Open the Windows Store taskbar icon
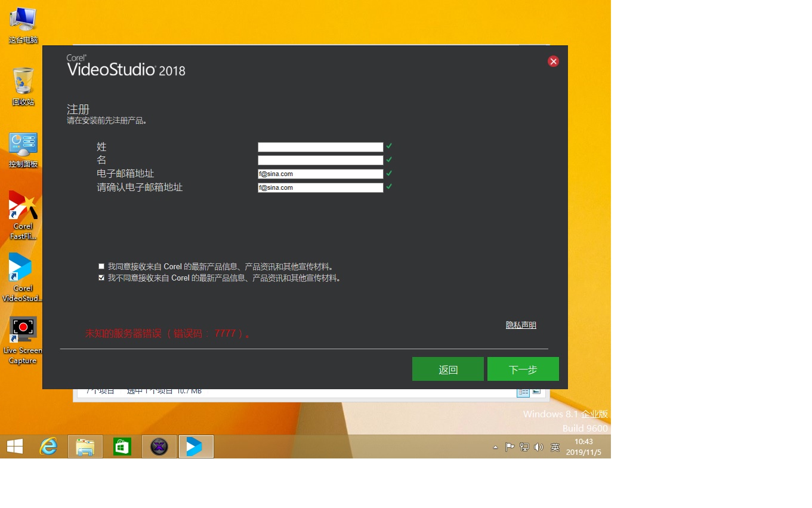This screenshot has height=508, width=812. pyautogui.click(x=122, y=447)
